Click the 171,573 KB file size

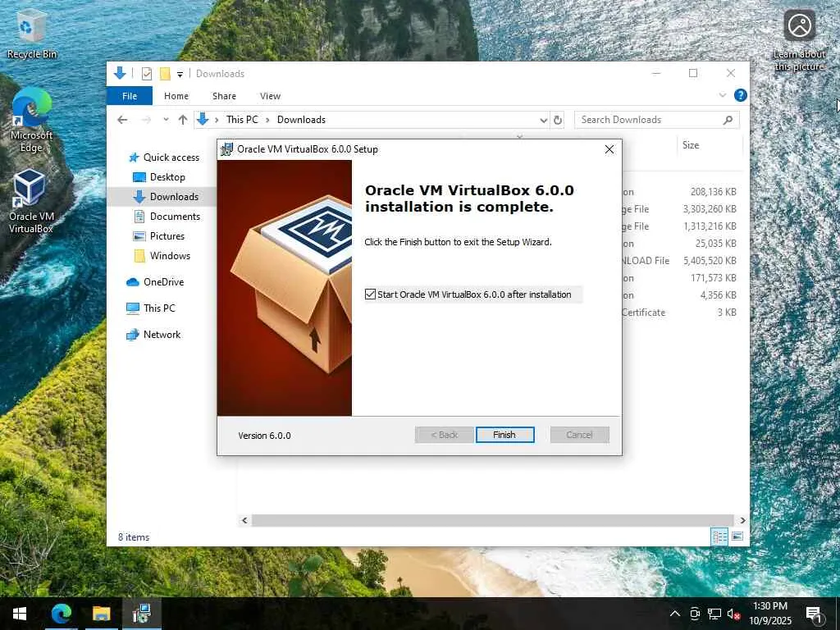[713, 278]
